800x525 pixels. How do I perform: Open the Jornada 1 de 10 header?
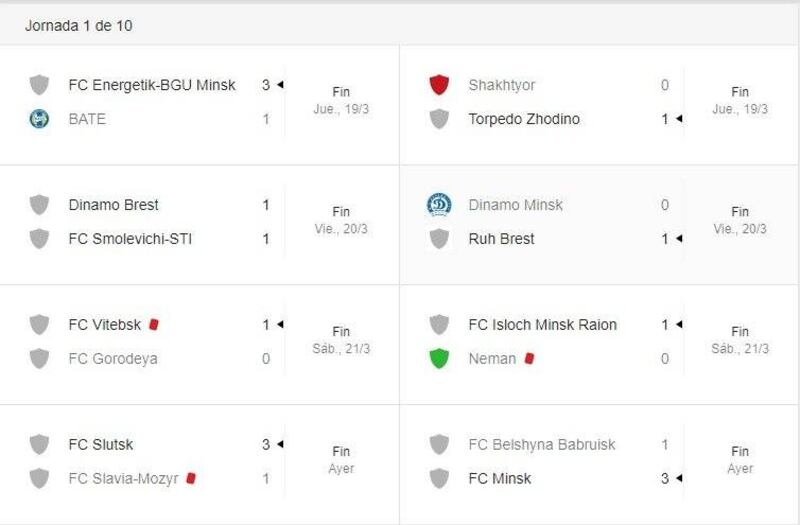pos(79,26)
